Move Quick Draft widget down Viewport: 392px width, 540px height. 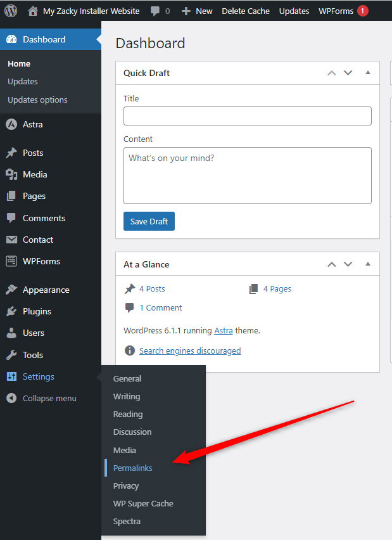click(348, 73)
